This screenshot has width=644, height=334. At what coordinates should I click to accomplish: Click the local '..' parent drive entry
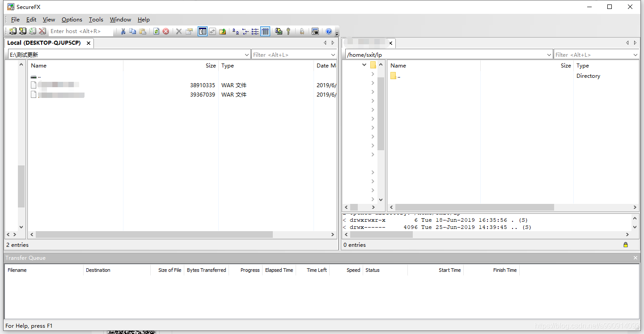tap(36, 76)
